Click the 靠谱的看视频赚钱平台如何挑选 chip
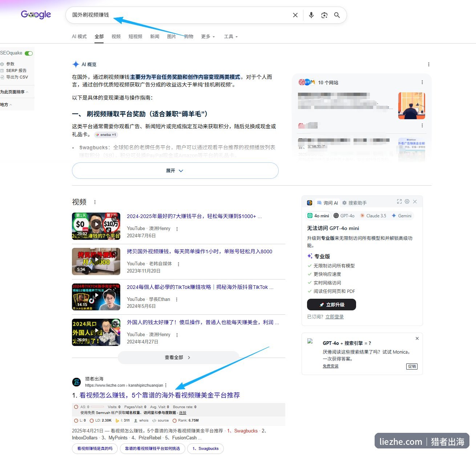The height and width of the screenshot is (455, 476). coord(153,449)
